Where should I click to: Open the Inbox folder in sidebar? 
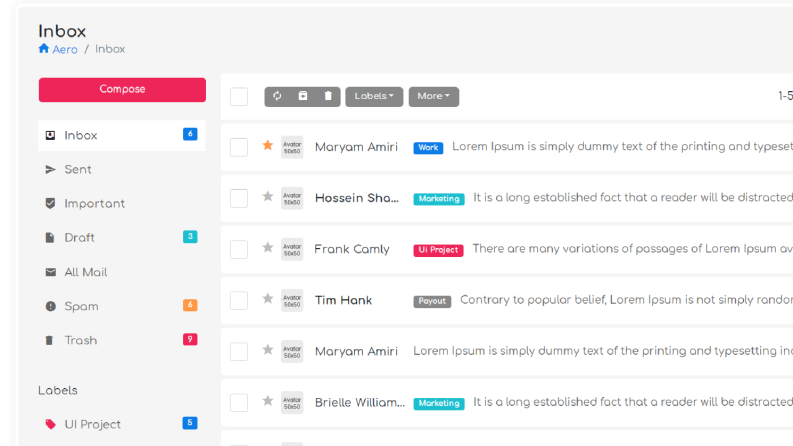pyautogui.click(x=122, y=135)
